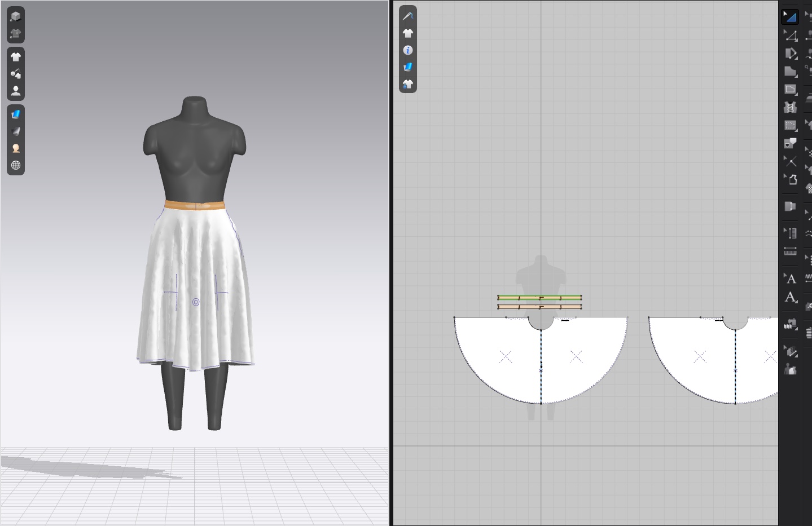Choose the Polygon pattern tool
The image size is (812, 526).
pos(790,72)
